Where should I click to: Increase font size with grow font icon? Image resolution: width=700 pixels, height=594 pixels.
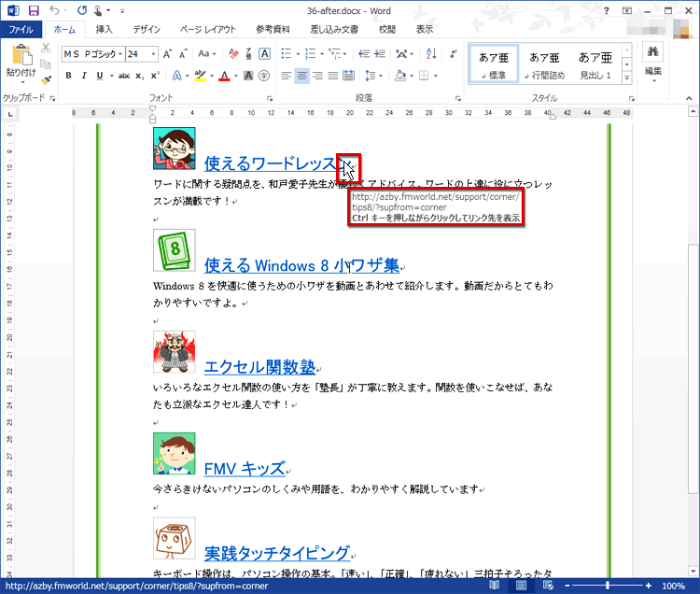[167, 54]
